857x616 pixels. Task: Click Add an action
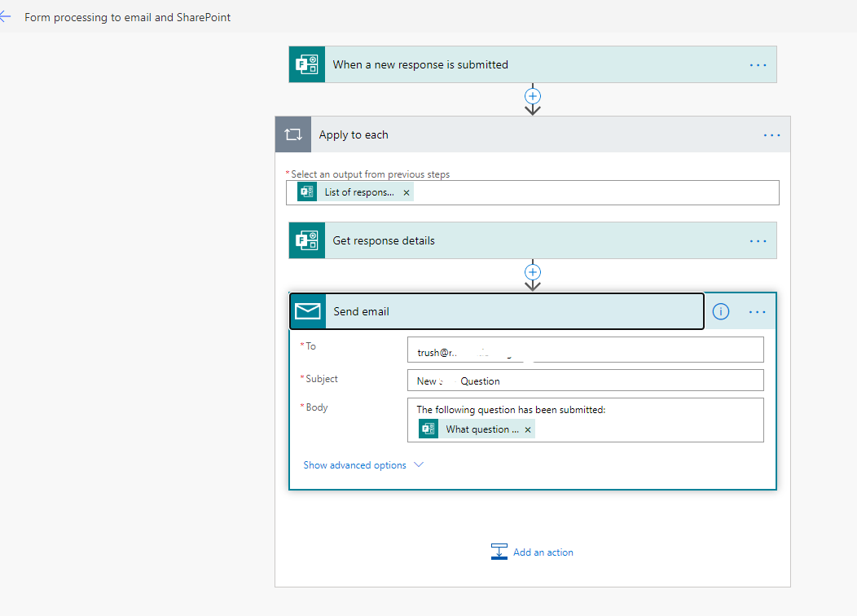(543, 552)
